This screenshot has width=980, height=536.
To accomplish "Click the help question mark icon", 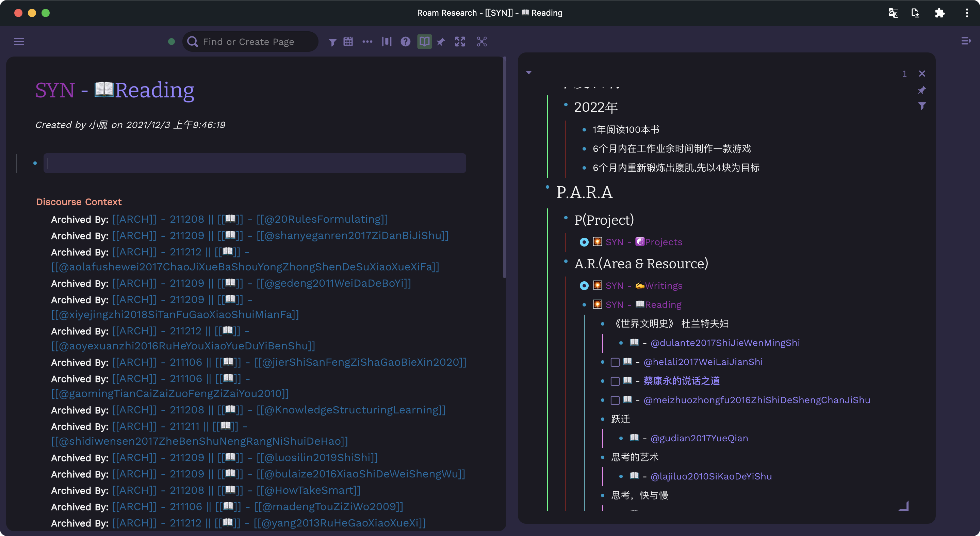I will click(x=406, y=42).
